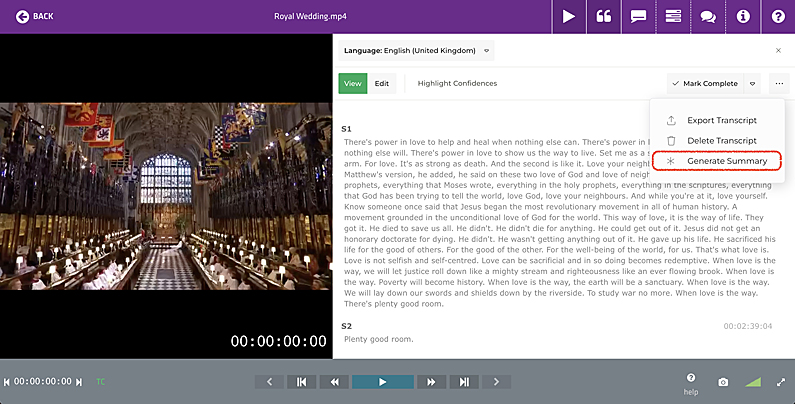This screenshot has width=795, height=404.
Task: Open the stacked rows panel icon
Action: [x=673, y=17]
